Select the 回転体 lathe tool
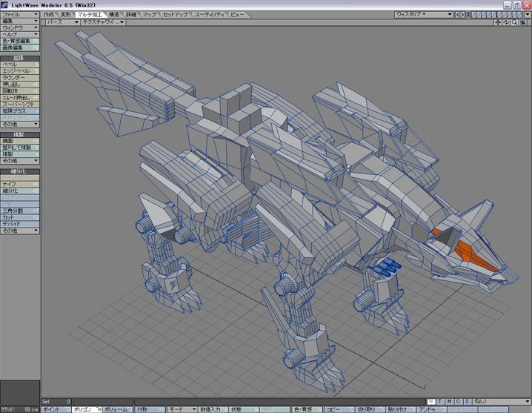The width and height of the screenshot is (532, 413). pos(20,91)
